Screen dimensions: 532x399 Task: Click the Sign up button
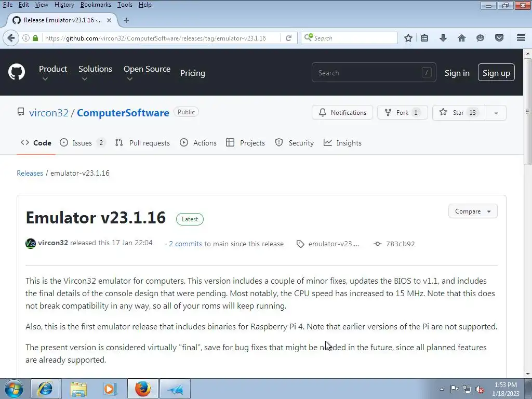tap(496, 73)
